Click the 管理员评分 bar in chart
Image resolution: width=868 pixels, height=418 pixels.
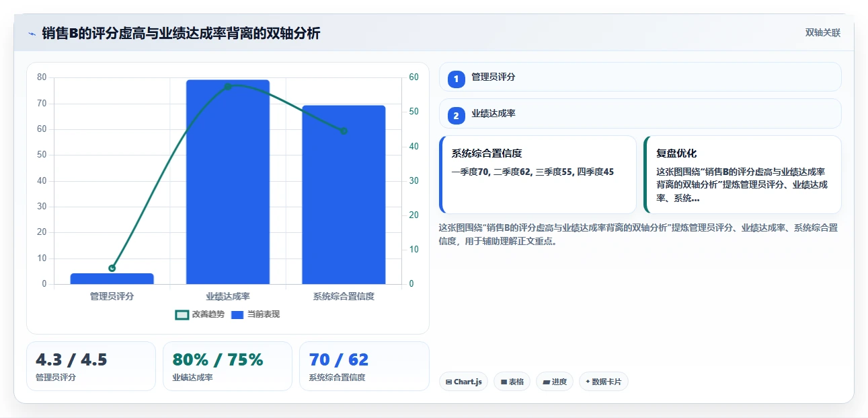pyautogui.click(x=112, y=279)
